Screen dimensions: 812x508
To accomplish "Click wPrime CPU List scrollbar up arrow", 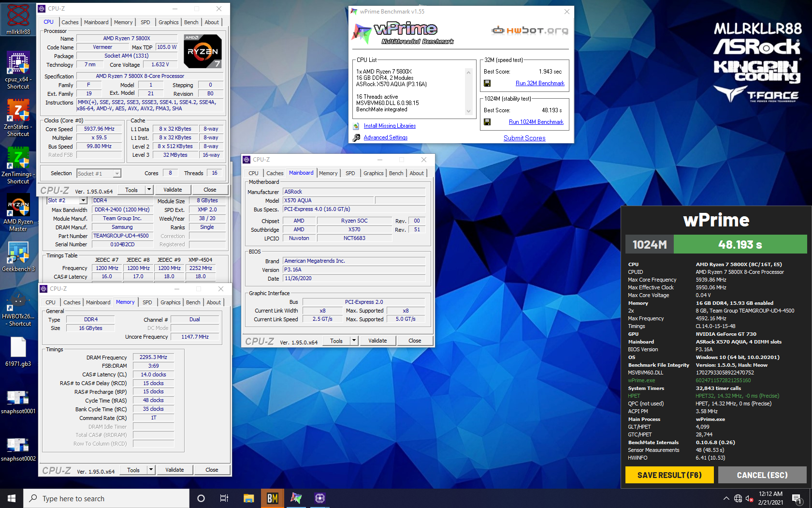I will click(x=468, y=72).
